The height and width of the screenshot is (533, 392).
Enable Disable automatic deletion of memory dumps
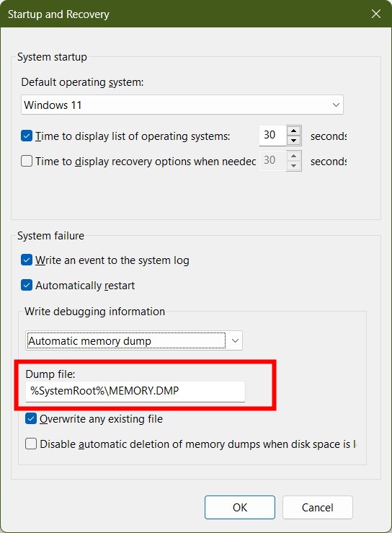[31, 444]
